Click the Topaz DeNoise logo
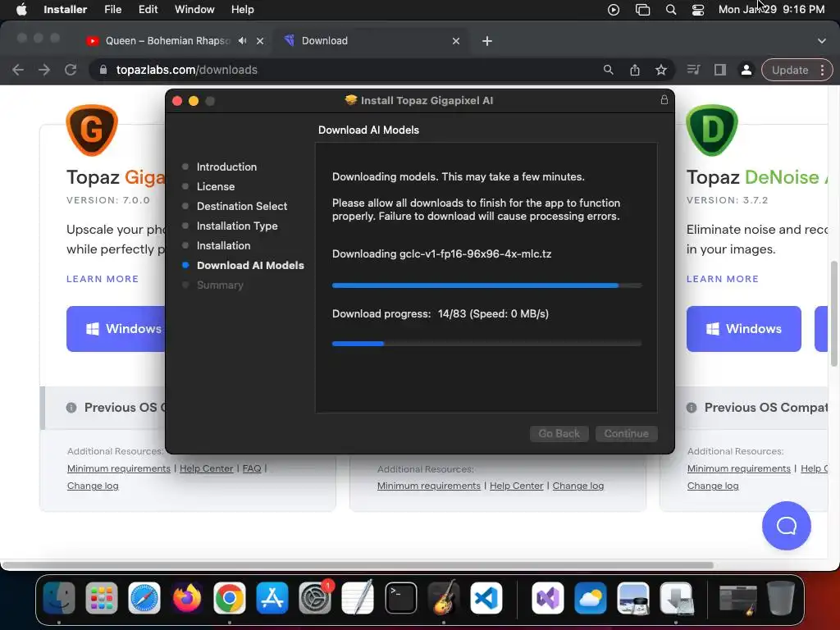This screenshot has width=840, height=630. (711, 130)
